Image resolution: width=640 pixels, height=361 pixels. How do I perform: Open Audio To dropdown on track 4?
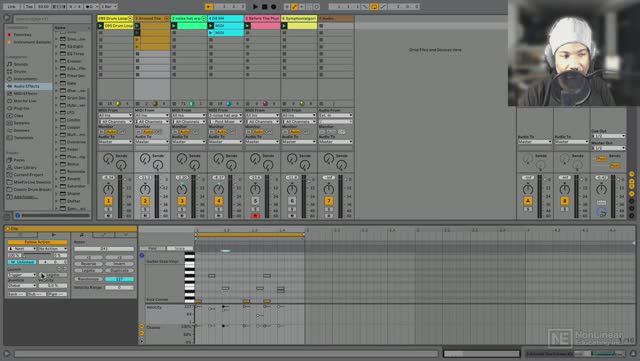tap(225, 142)
